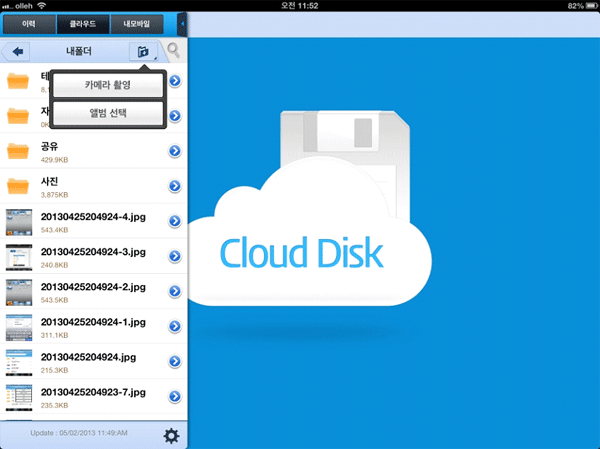Select file name 20130425204924.jpg
Image resolution: width=600 pixels, height=449 pixels.
pos(88,358)
